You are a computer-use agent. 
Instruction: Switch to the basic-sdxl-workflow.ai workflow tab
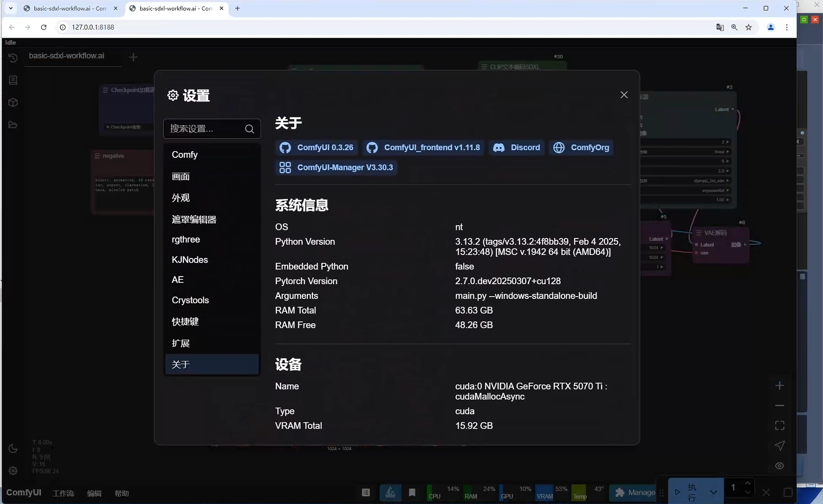coord(67,56)
